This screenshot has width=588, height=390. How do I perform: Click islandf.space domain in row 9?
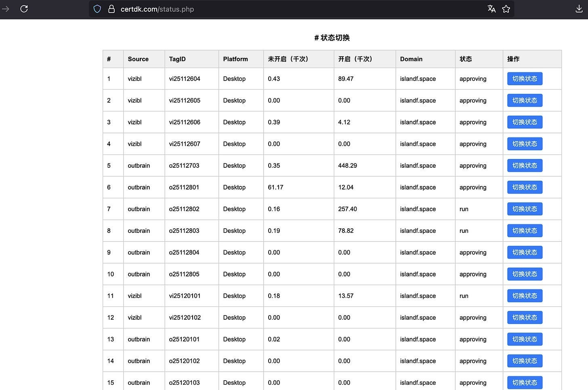click(x=418, y=253)
